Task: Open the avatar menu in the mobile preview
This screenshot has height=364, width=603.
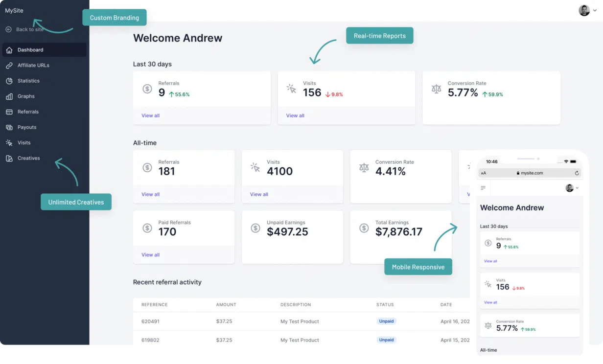Action: [570, 188]
